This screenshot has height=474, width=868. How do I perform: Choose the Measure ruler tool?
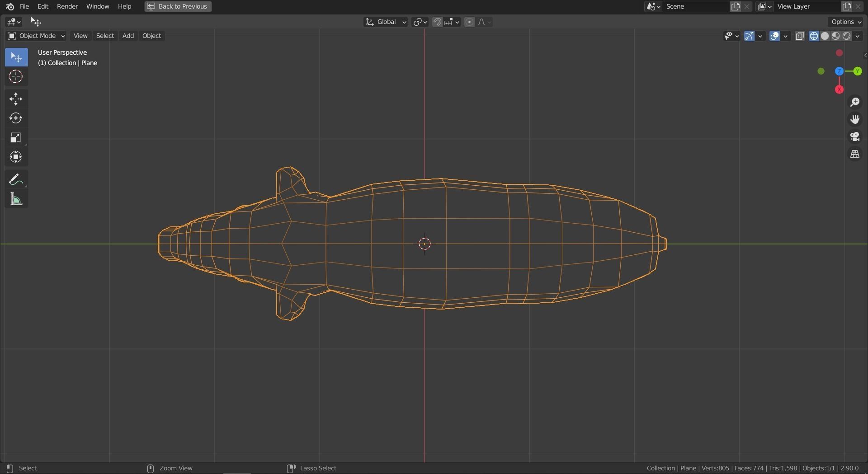[x=16, y=199]
